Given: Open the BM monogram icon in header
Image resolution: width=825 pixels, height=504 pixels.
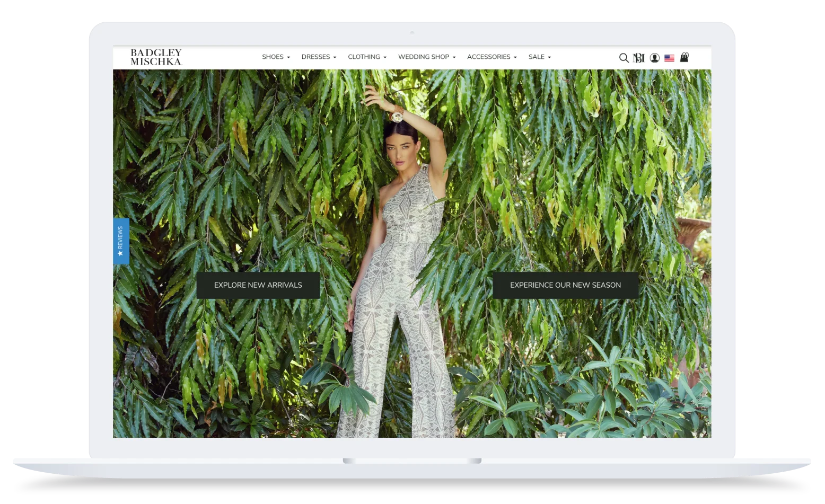Looking at the screenshot, I should [x=639, y=58].
